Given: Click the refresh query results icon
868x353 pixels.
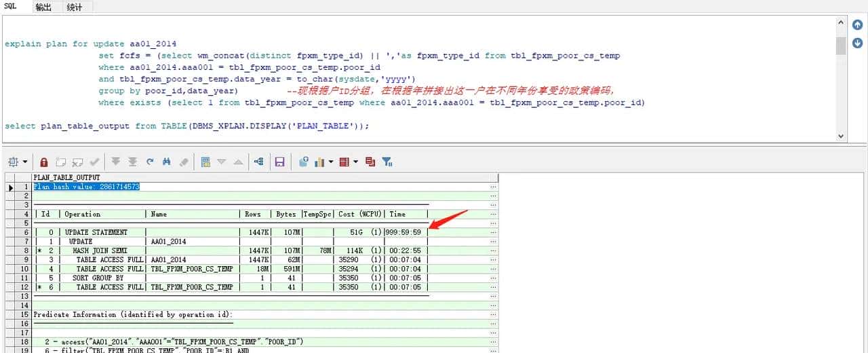Looking at the screenshot, I should pyautogui.click(x=150, y=162).
